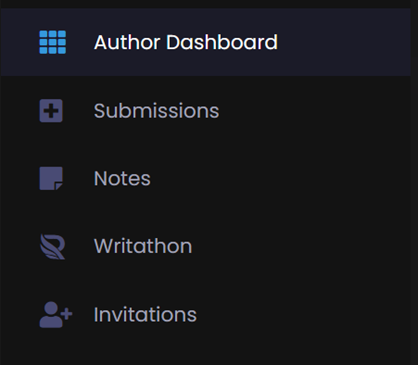Screen dimensions: 418x365
Task: Click the sidebar's right edge scrollbar strip
Action: (414, 182)
